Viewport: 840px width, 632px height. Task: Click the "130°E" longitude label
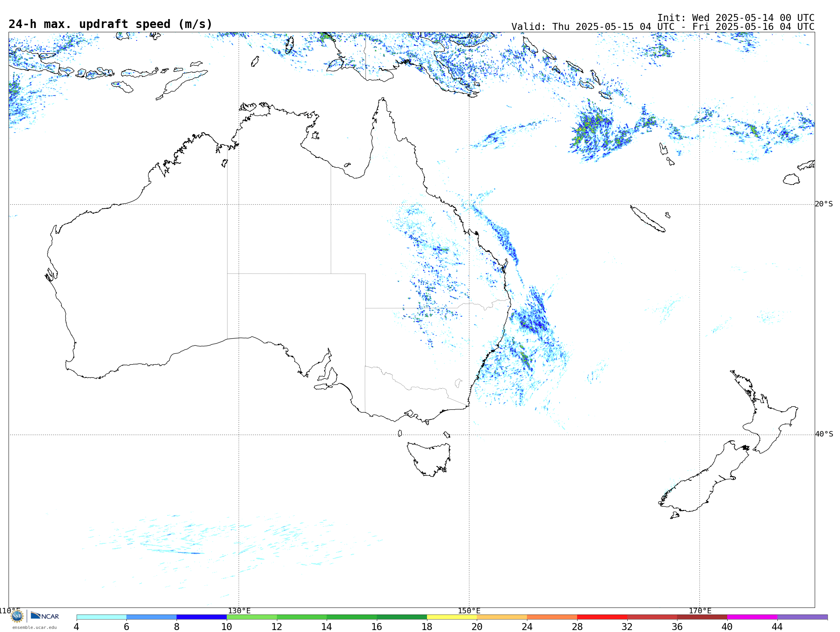tap(239, 611)
